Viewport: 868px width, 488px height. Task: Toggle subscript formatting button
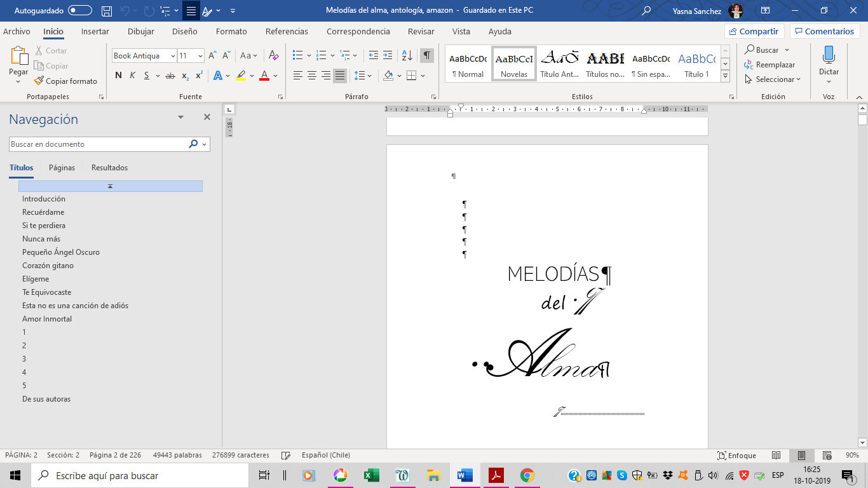(185, 76)
